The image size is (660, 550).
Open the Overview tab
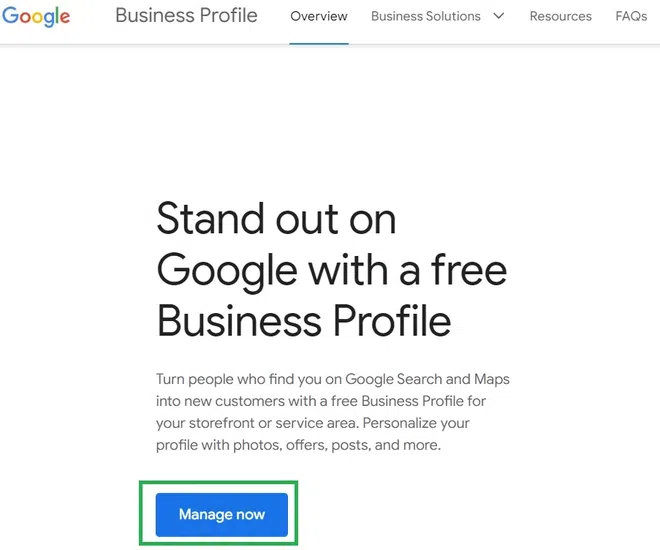point(319,16)
